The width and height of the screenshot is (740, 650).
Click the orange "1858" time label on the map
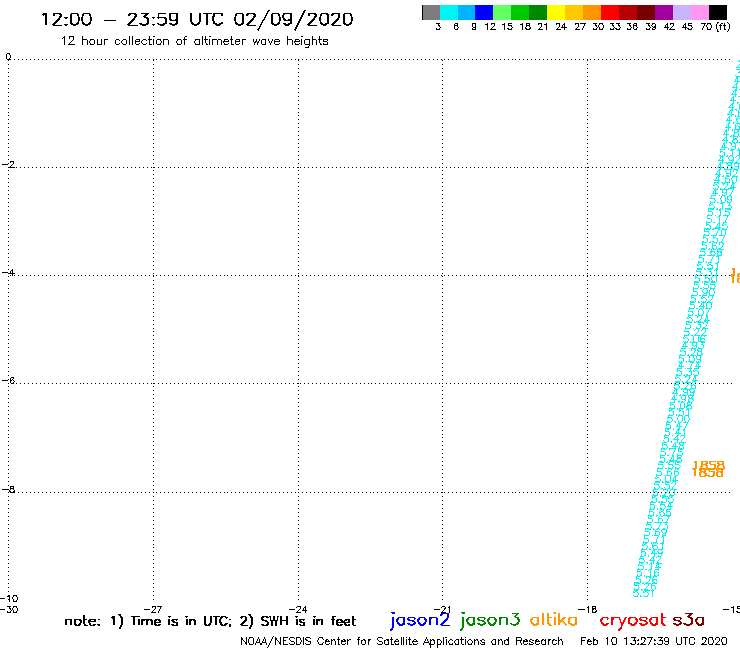tap(708, 469)
